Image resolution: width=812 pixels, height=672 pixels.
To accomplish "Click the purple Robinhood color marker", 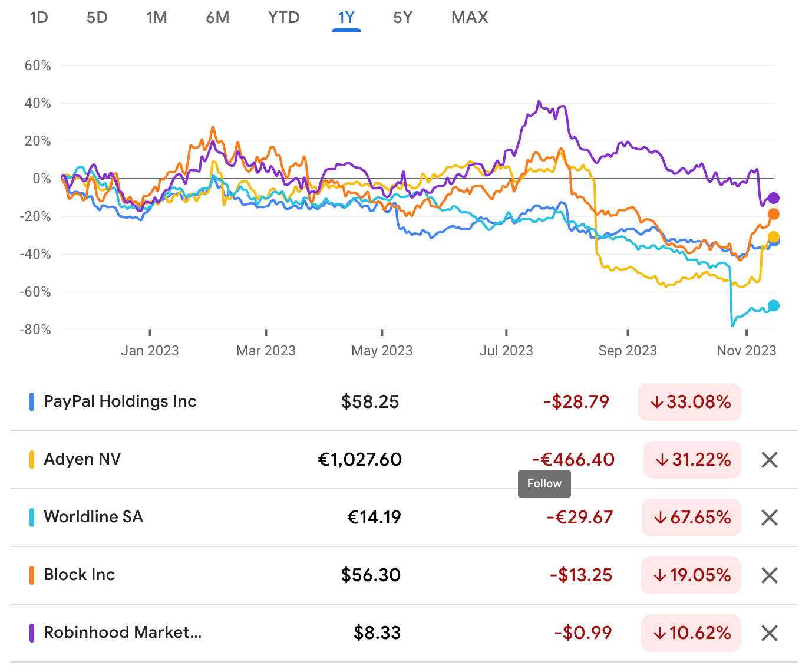I will 32,633.
